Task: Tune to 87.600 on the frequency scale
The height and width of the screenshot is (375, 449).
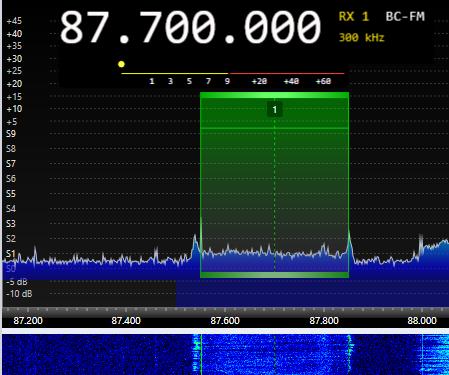Action: point(225,321)
